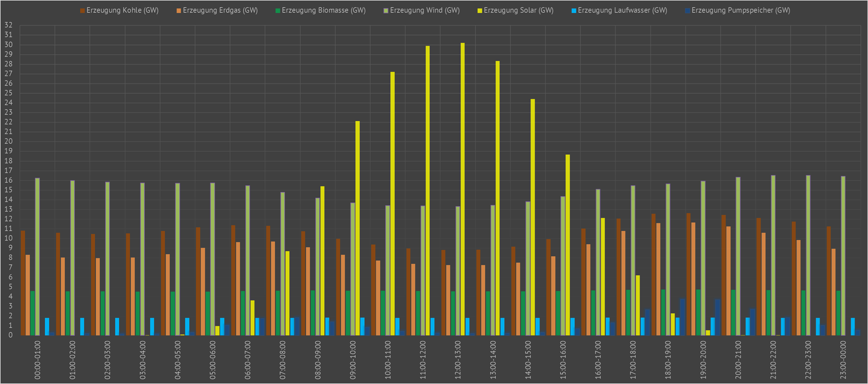
Task: Click the tallest solar bar at 12:00-13:00
Action: point(462,189)
